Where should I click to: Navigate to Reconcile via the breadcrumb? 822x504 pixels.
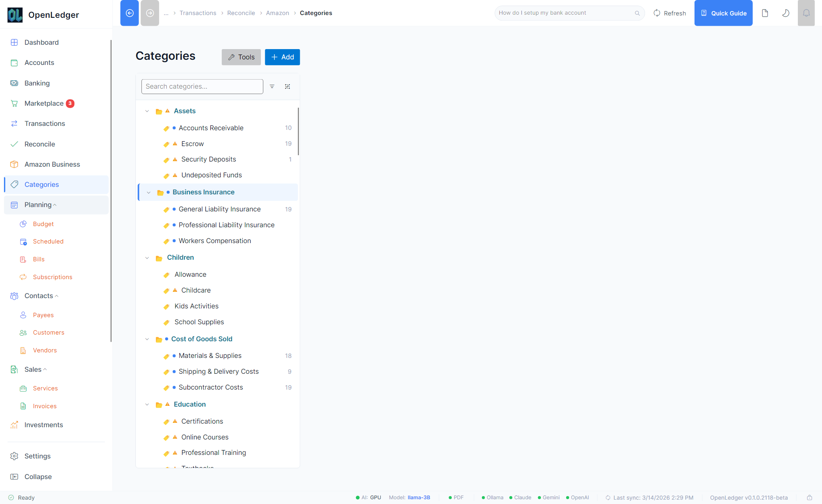(x=241, y=13)
